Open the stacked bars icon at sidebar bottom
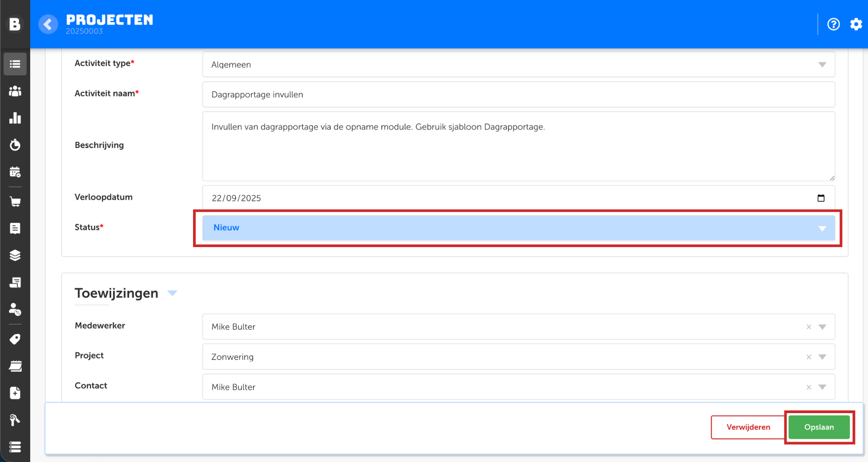Image resolution: width=868 pixels, height=462 pixels. [x=15, y=447]
